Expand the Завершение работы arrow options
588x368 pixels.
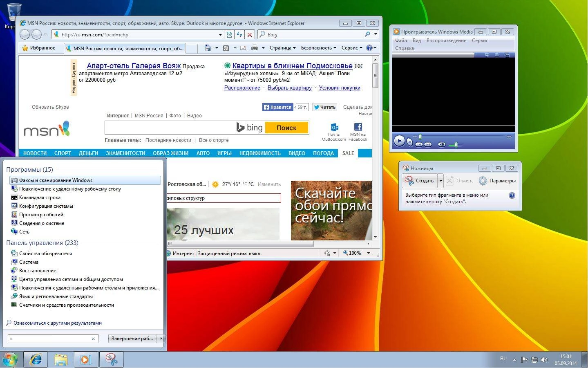161,339
